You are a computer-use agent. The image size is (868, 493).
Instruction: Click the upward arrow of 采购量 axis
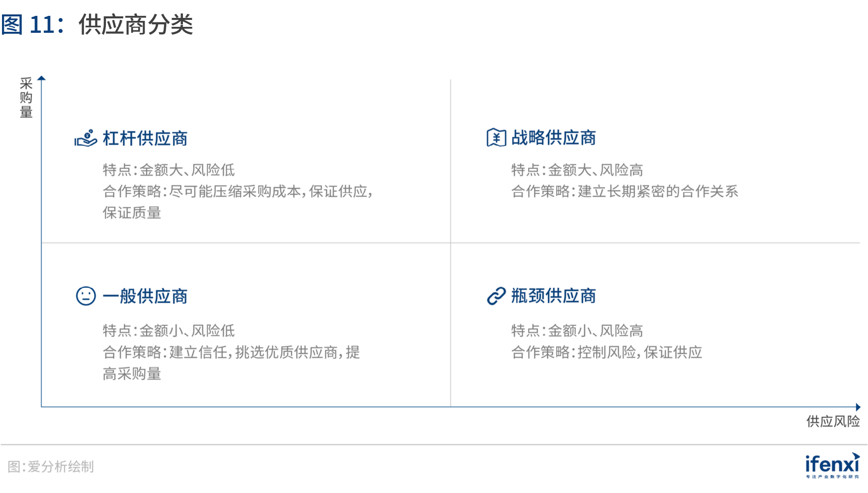pos(42,78)
